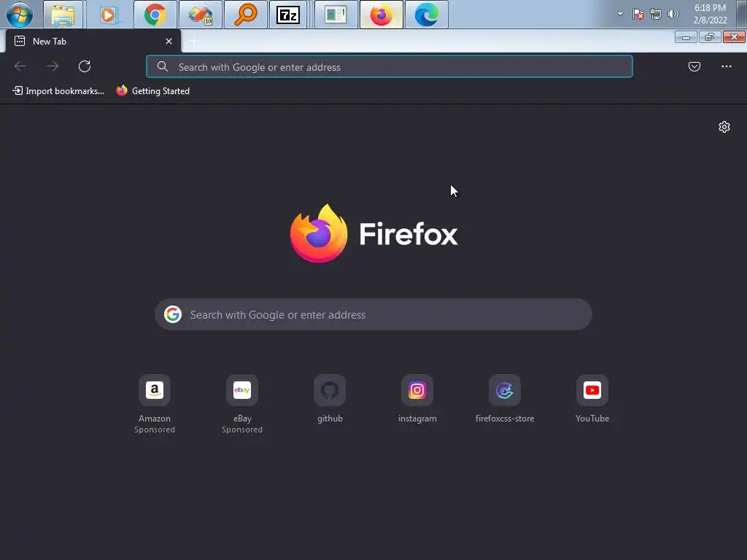Screen dimensions: 747x560
Task: Close the New Tab tab
Action: (169, 42)
